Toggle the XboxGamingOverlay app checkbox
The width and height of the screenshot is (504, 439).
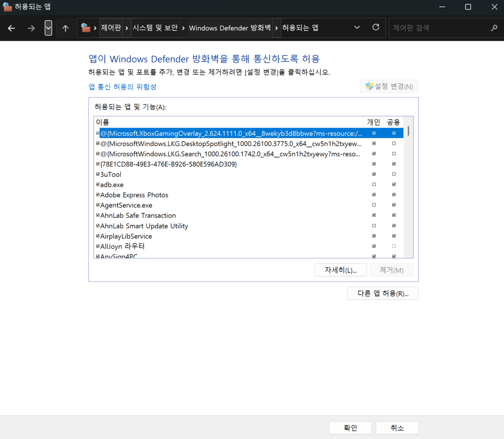[98, 133]
